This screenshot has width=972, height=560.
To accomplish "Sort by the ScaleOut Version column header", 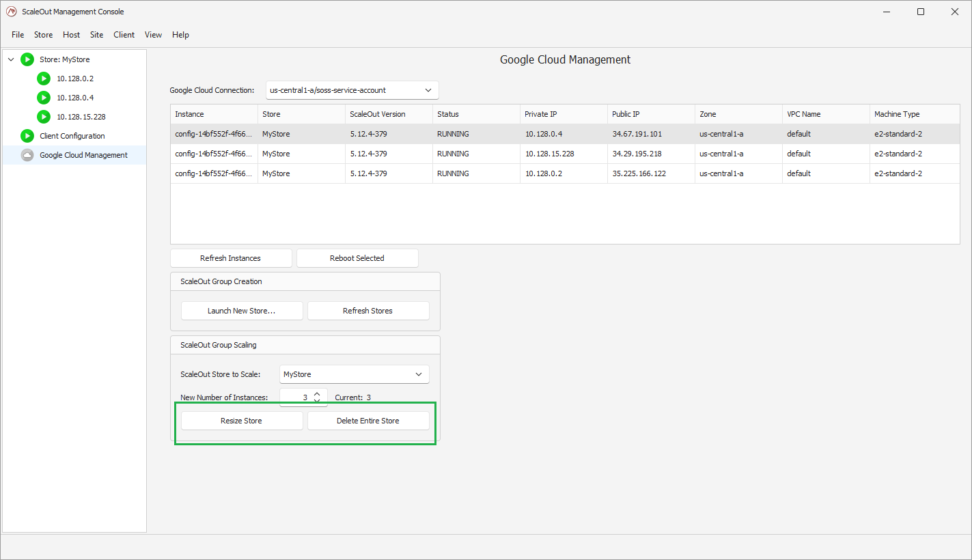I will 389,114.
